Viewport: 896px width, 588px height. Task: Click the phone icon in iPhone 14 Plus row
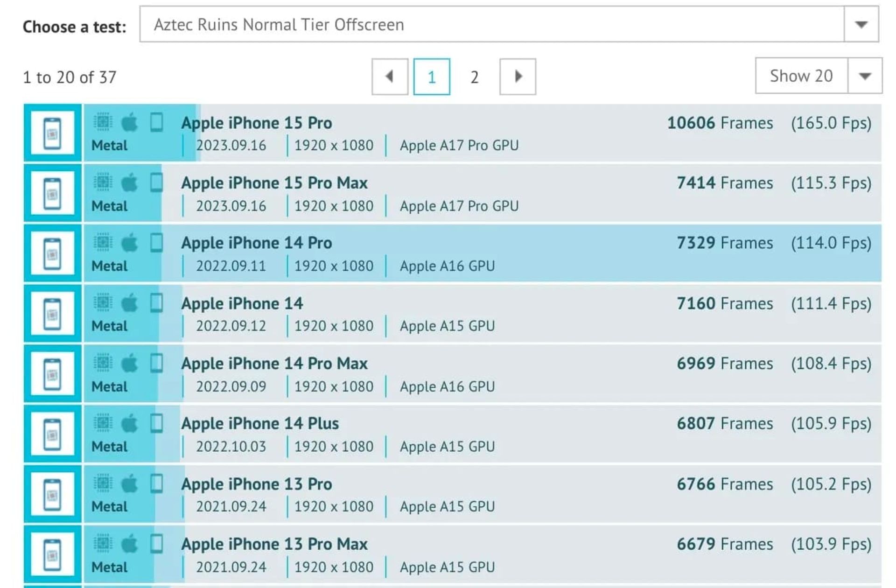coord(157,423)
